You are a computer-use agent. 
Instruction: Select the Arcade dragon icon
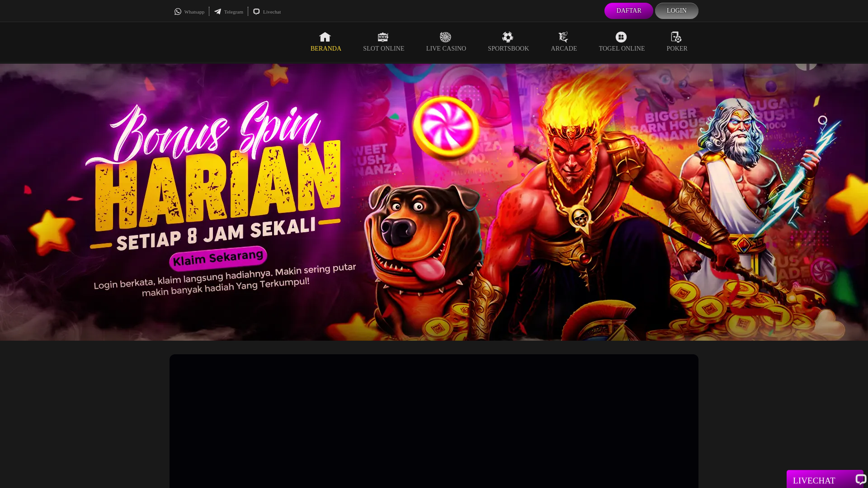click(563, 37)
